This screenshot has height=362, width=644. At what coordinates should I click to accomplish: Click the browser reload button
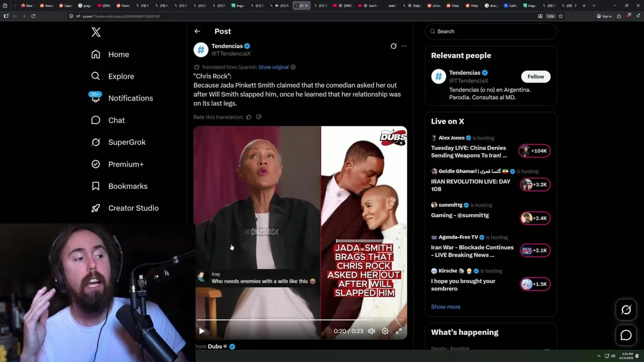pyautogui.click(x=33, y=16)
